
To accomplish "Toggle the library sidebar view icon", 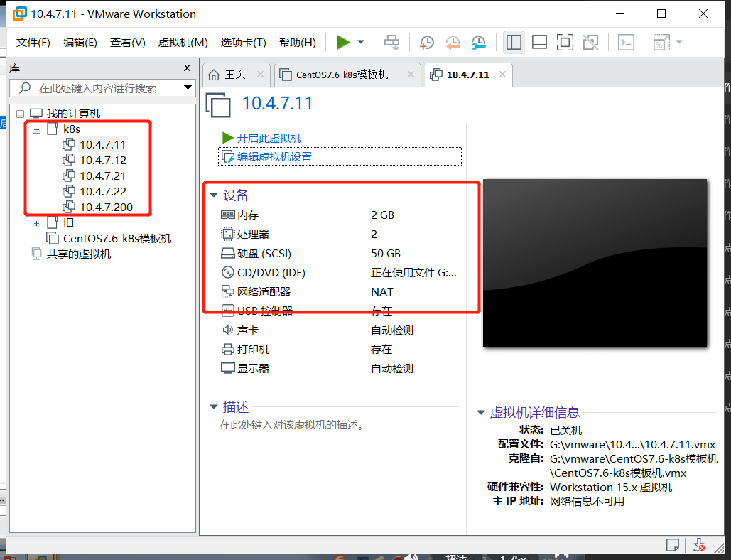I will tap(514, 43).
